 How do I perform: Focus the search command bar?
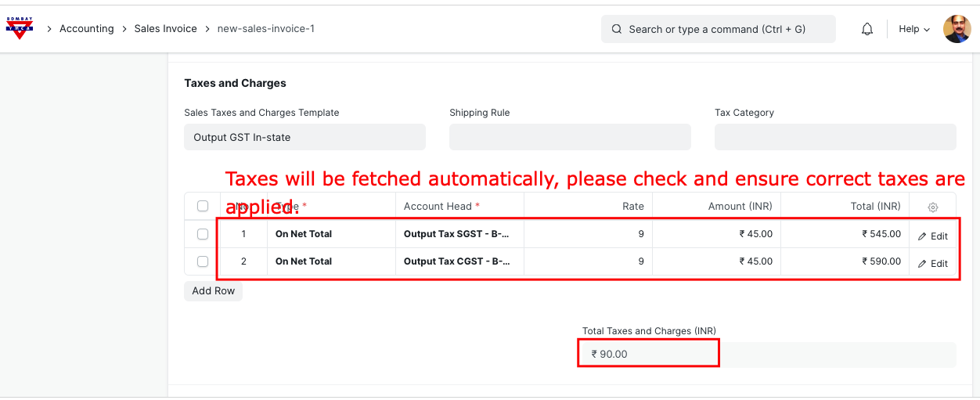[717, 29]
